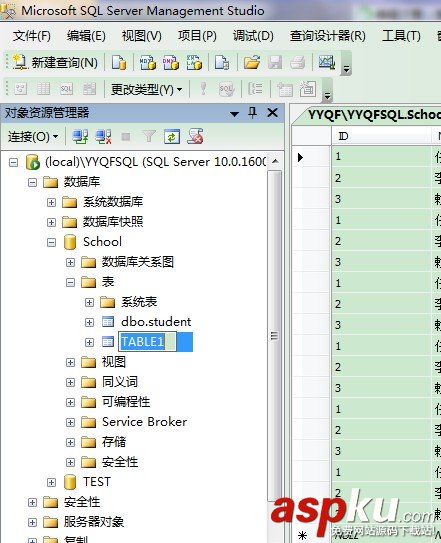
Task: Collapse the School database node
Action: tap(51, 242)
